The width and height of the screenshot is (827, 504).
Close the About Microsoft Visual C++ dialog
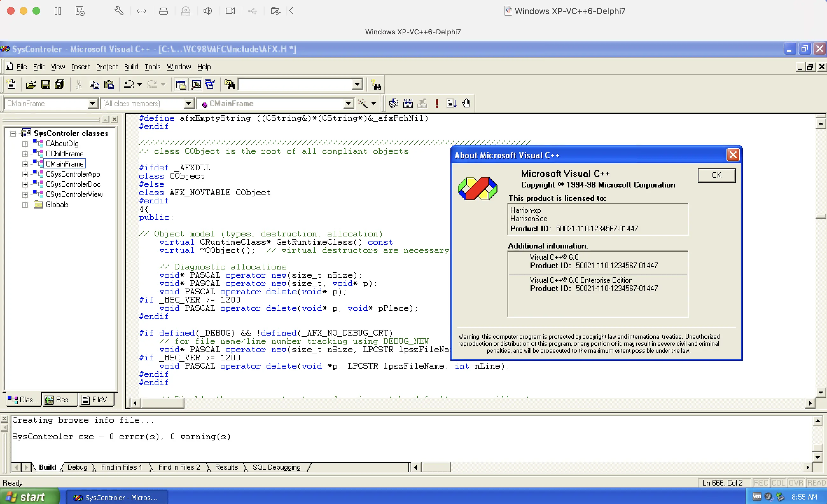733,155
